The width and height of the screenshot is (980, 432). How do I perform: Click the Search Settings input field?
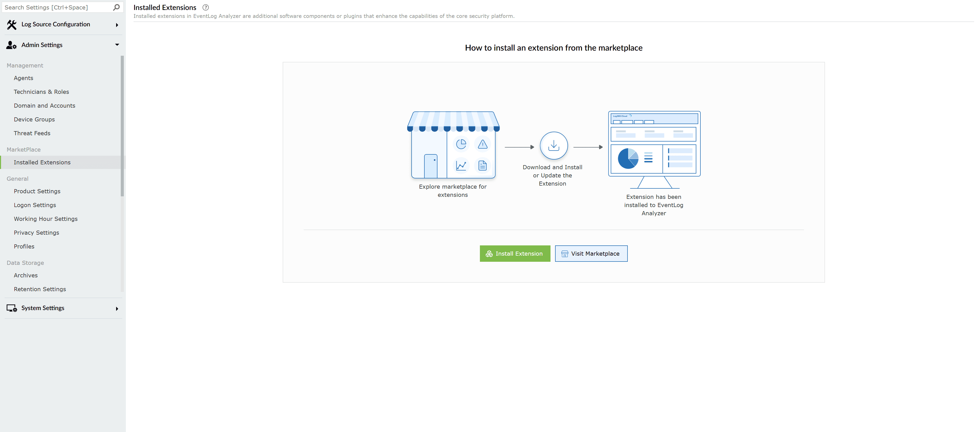(x=57, y=7)
